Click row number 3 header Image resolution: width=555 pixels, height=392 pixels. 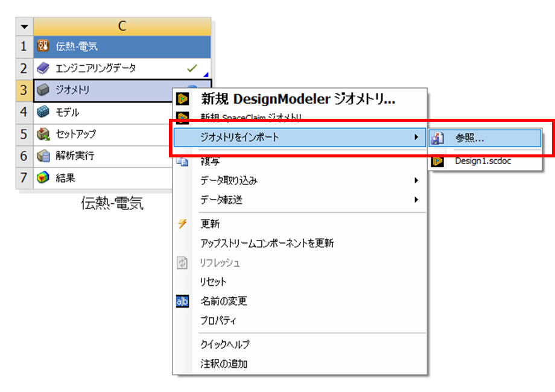click(24, 90)
